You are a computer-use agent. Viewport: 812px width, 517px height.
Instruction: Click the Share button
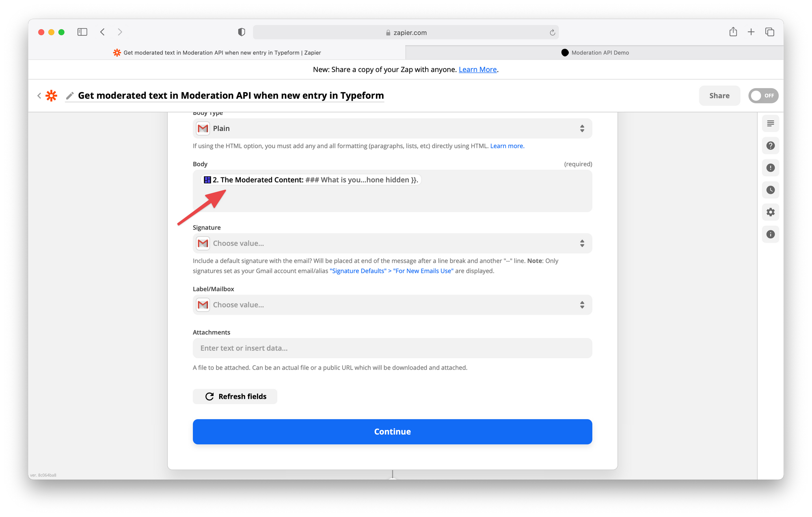(x=719, y=96)
